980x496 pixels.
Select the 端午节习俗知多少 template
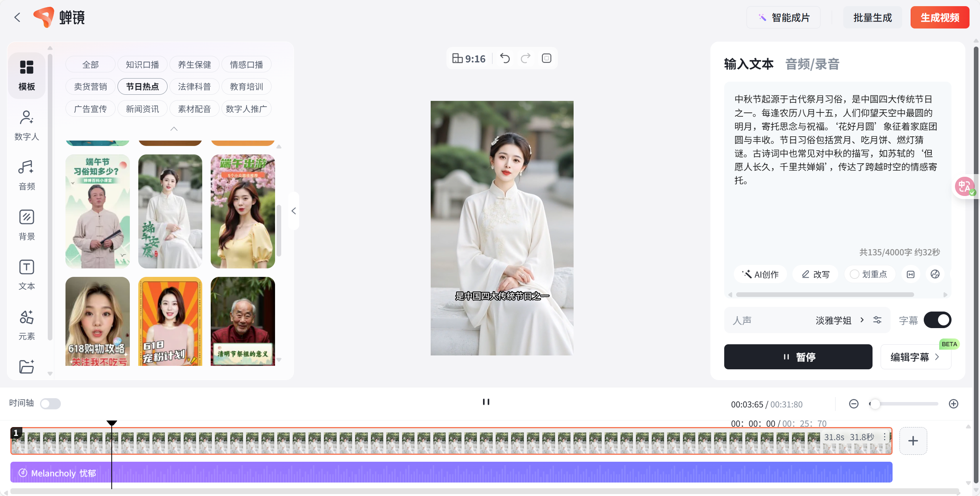[97, 211]
